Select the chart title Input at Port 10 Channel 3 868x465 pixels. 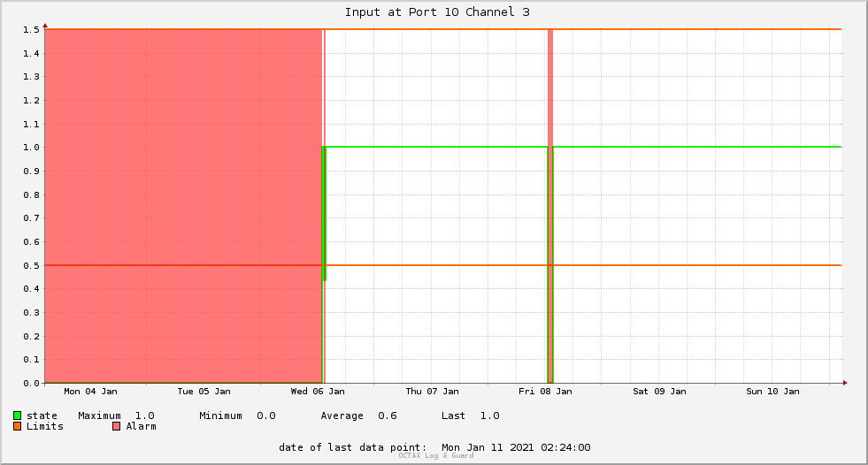[x=437, y=12]
